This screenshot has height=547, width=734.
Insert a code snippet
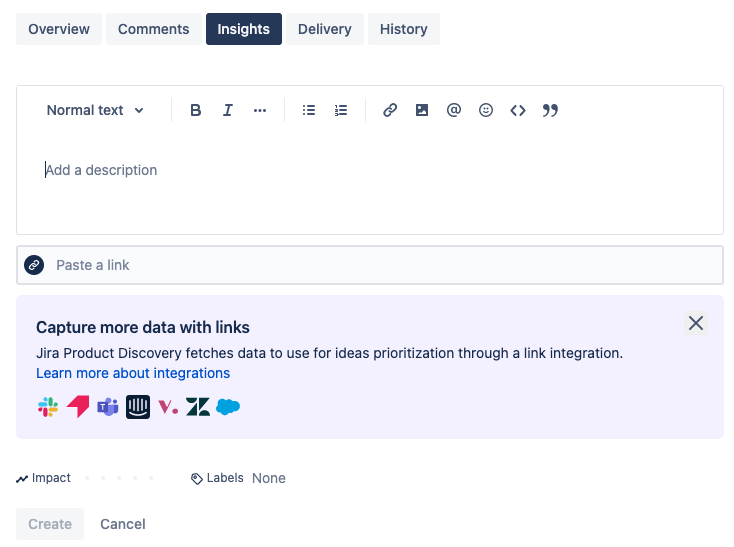[x=518, y=110]
